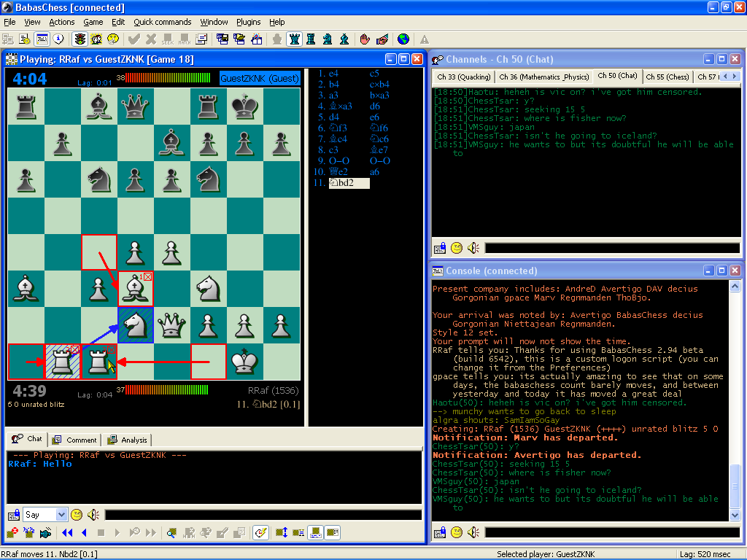Viewport: 747px width, 560px height.
Task: Toggle the clock with lightning button
Action: click(260, 532)
